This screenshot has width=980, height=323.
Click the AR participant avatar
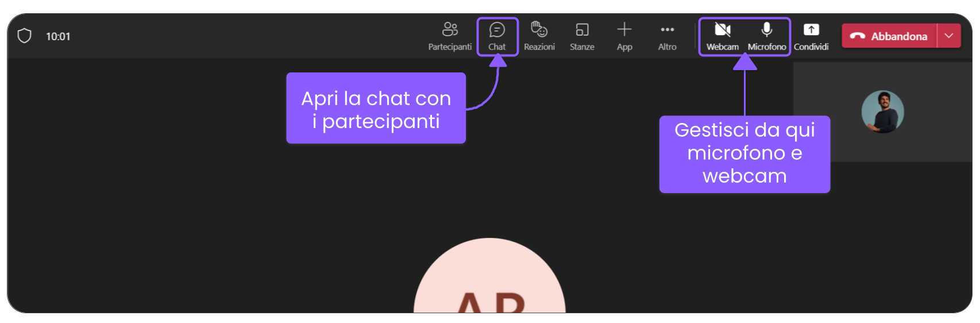point(489,276)
